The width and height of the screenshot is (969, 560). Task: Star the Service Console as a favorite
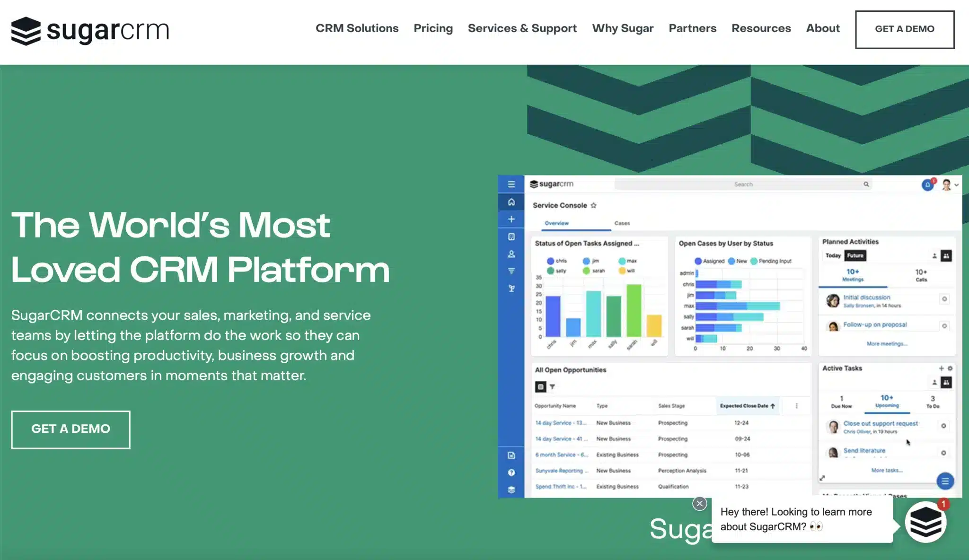point(593,205)
